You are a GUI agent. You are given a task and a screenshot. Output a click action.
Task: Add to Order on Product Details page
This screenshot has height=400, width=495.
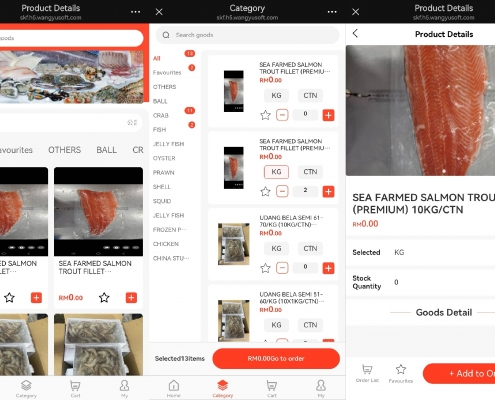tap(459, 373)
